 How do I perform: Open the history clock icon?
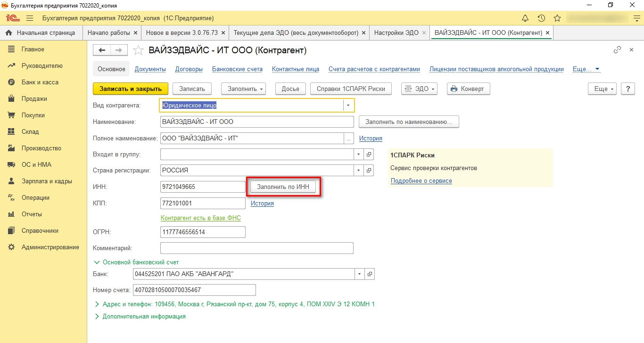coord(541,18)
